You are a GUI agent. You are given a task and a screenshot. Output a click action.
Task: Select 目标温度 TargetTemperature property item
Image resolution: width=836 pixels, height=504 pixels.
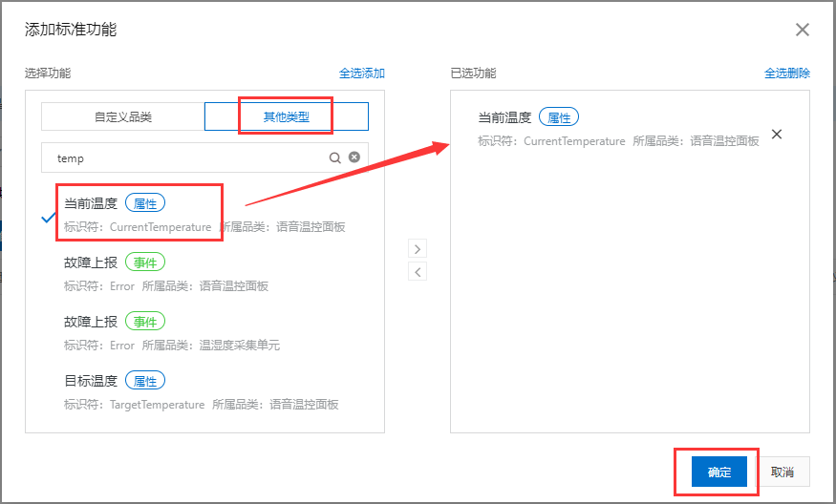[x=201, y=392]
